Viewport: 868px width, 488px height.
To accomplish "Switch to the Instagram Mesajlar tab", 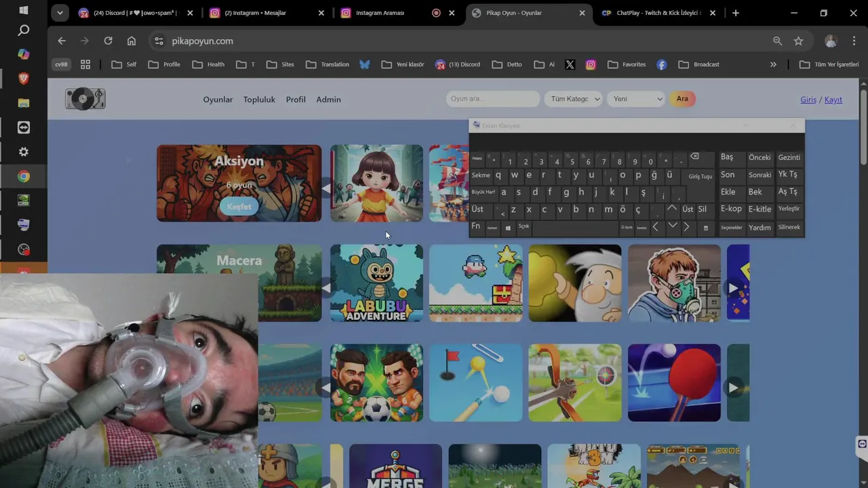I will pos(267,13).
